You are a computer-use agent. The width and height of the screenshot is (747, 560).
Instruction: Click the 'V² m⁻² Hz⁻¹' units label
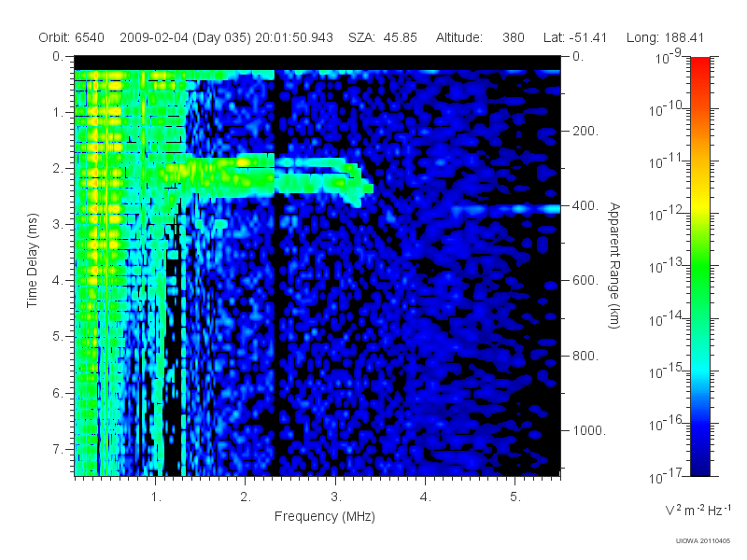(698, 510)
